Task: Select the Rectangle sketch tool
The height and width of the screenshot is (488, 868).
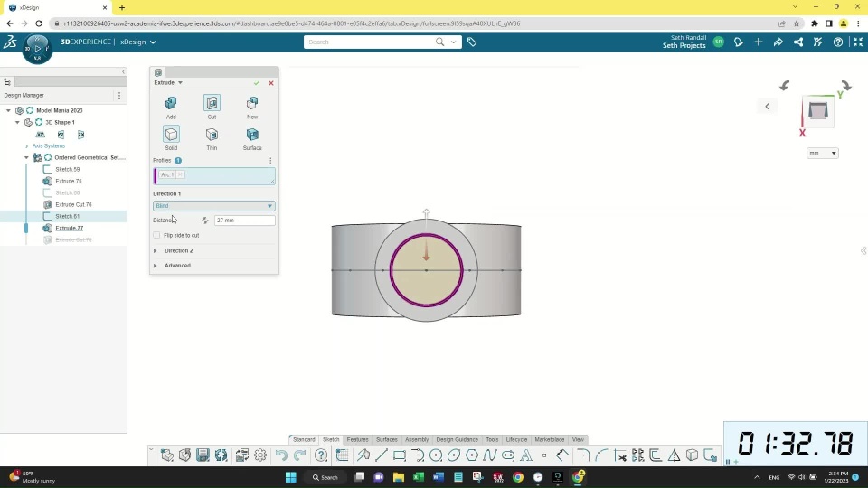Action: (400, 455)
